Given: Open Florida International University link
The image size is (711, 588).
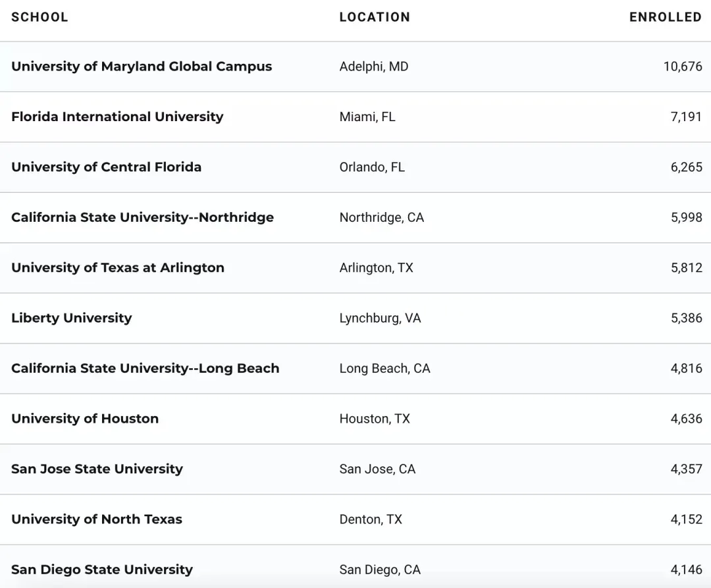Looking at the screenshot, I should click(117, 117).
